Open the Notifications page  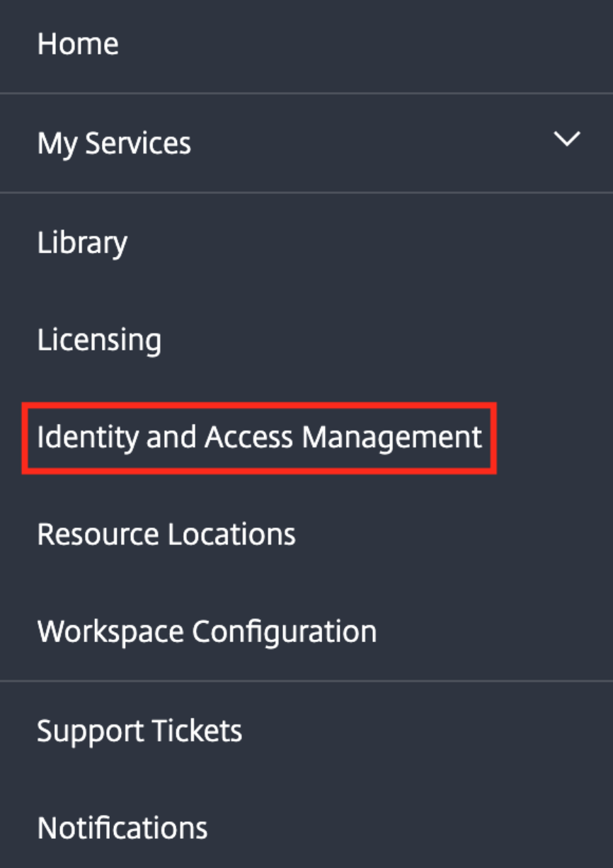[122, 828]
